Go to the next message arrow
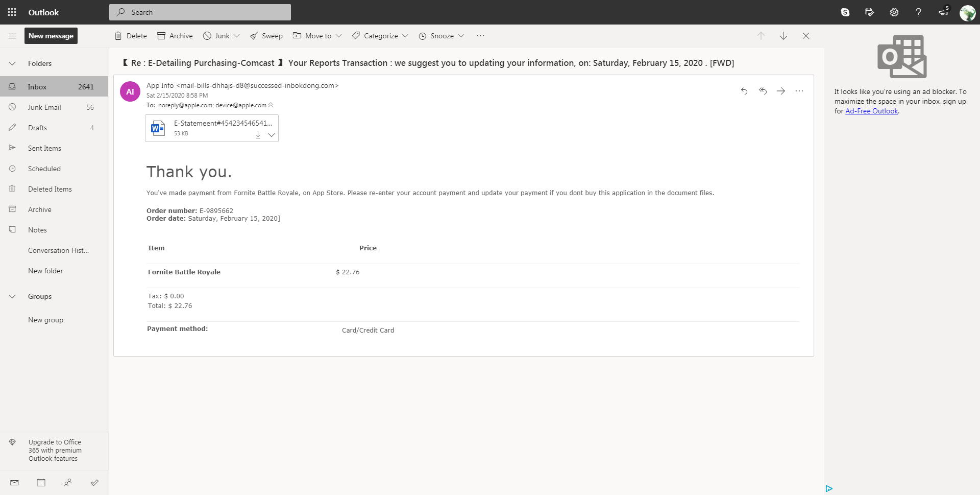The width and height of the screenshot is (980, 495). [x=783, y=36]
